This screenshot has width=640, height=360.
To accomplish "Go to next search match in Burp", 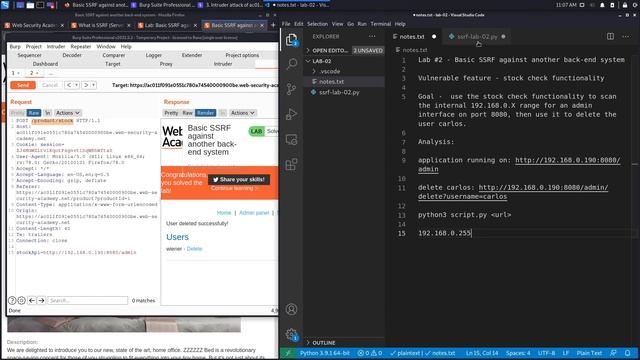I will pos(41,300).
